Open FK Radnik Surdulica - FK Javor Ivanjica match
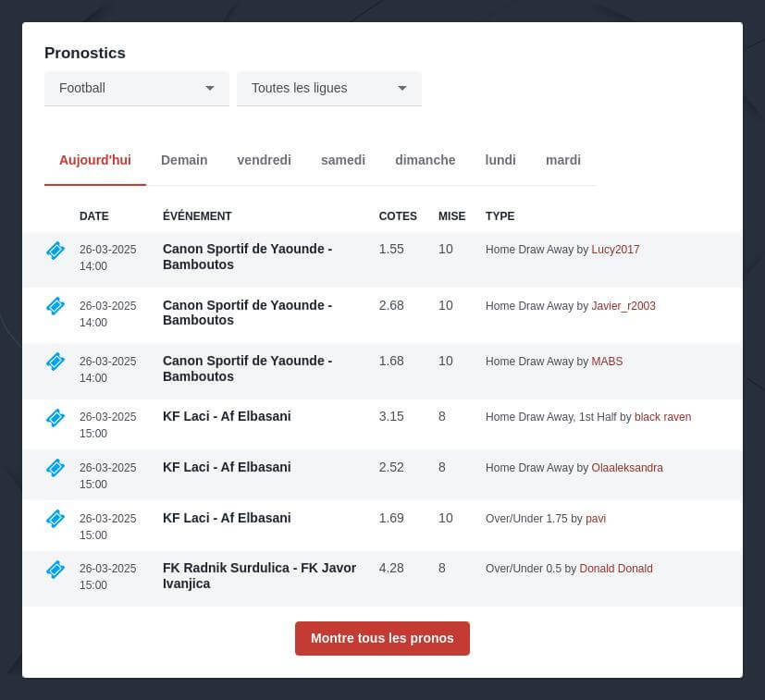The width and height of the screenshot is (765, 700). point(260,576)
